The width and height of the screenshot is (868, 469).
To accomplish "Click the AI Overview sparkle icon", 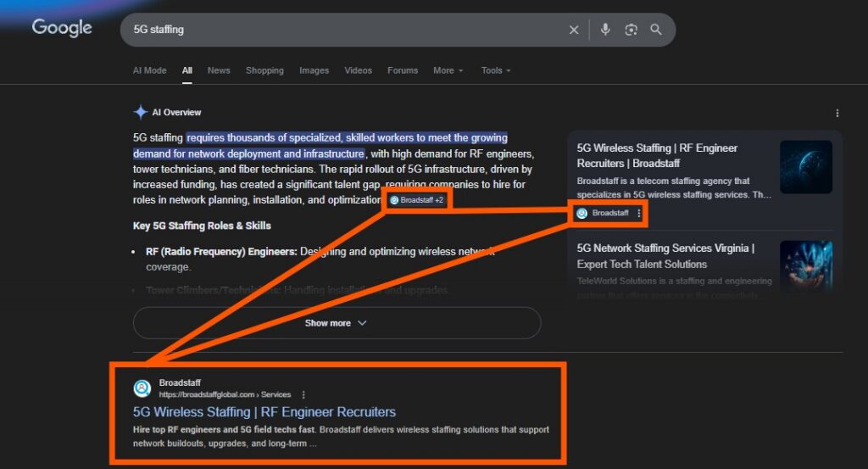I will coord(140,112).
